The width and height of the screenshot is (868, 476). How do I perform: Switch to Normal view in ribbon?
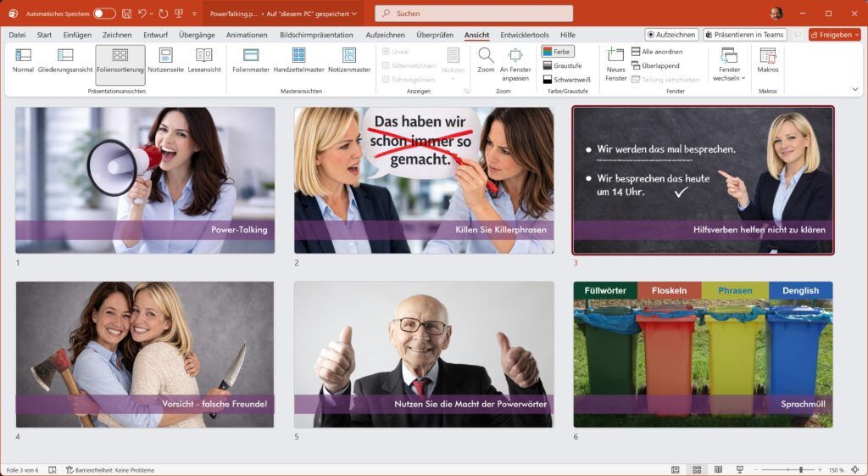pyautogui.click(x=24, y=60)
